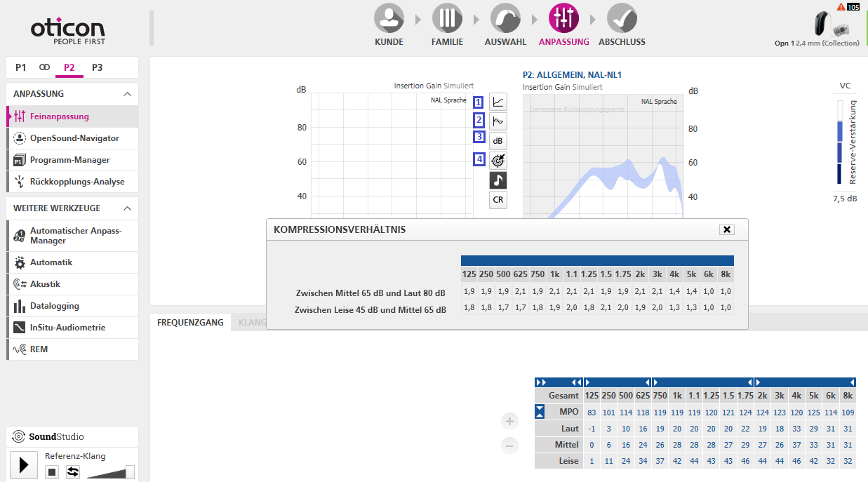The height and width of the screenshot is (482, 868).
Task: Open the Abschluss checkmark step
Action: click(622, 18)
